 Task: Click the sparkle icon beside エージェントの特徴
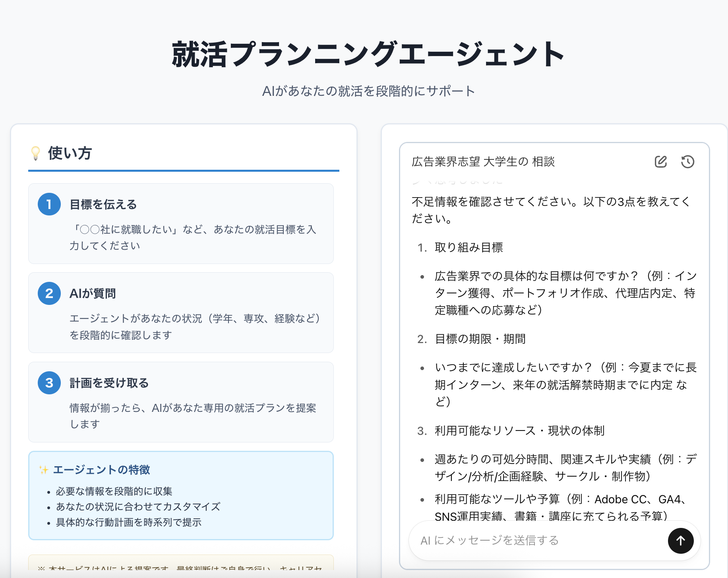pyautogui.click(x=44, y=470)
